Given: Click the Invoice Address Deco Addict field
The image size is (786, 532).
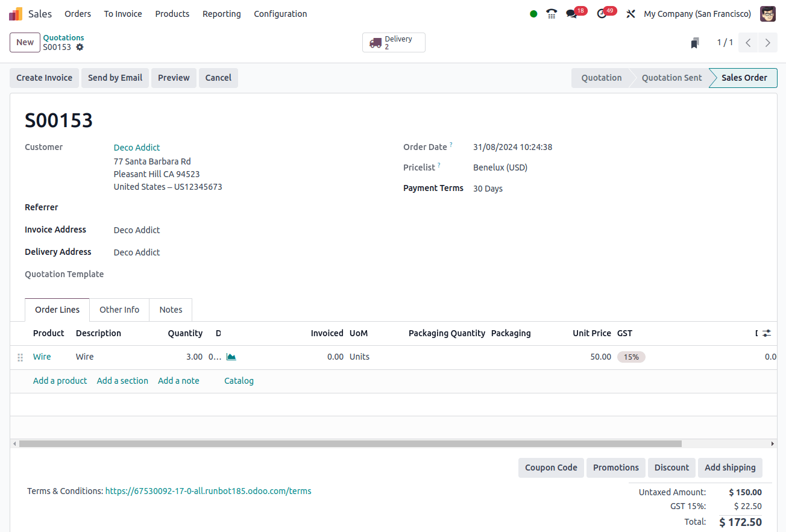Looking at the screenshot, I should [x=137, y=230].
